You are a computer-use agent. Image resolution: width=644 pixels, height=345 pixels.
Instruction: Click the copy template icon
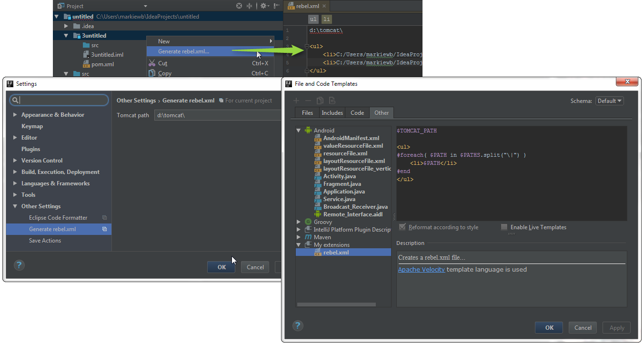[320, 101]
